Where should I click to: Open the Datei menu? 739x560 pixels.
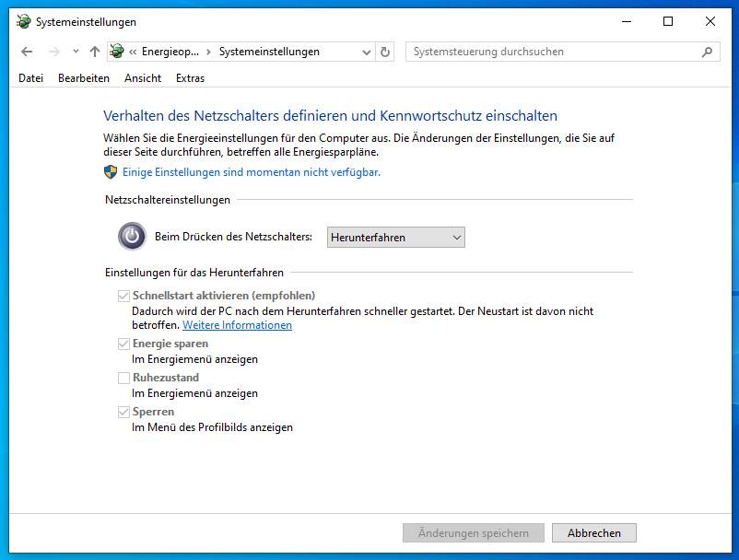[30, 78]
